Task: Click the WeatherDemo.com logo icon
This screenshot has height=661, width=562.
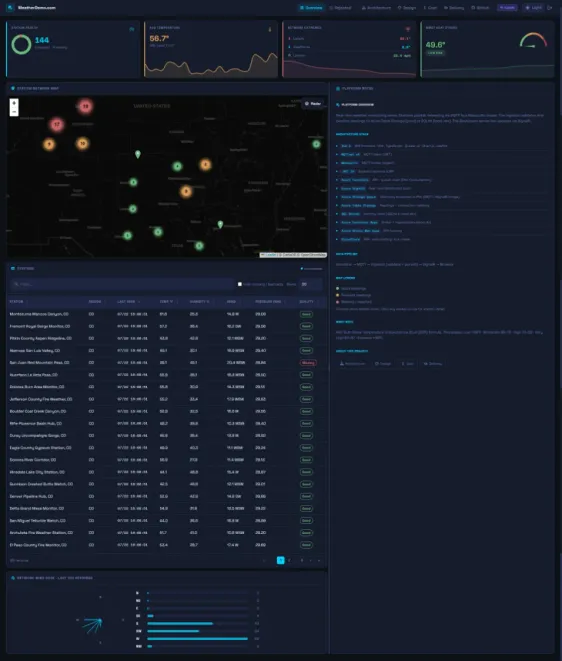Action: pyautogui.click(x=10, y=8)
